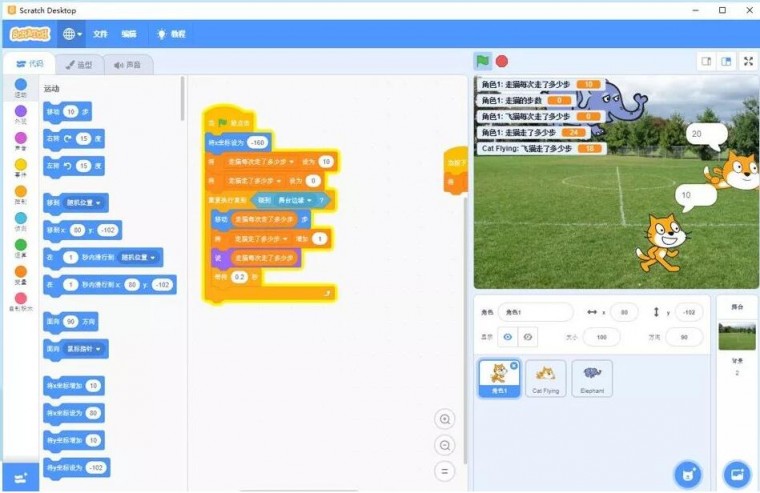Click the 移动 10 步 palette block
Screen dimensions: 760x493
[x=67, y=112]
